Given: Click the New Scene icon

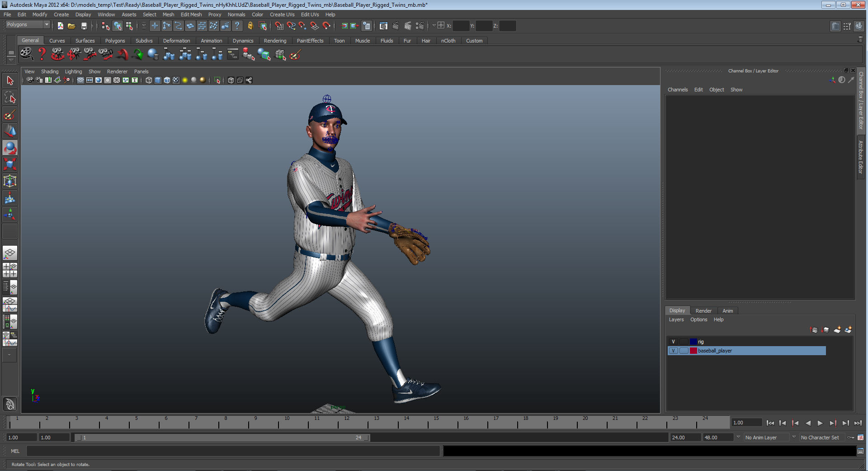Looking at the screenshot, I should click(x=61, y=26).
